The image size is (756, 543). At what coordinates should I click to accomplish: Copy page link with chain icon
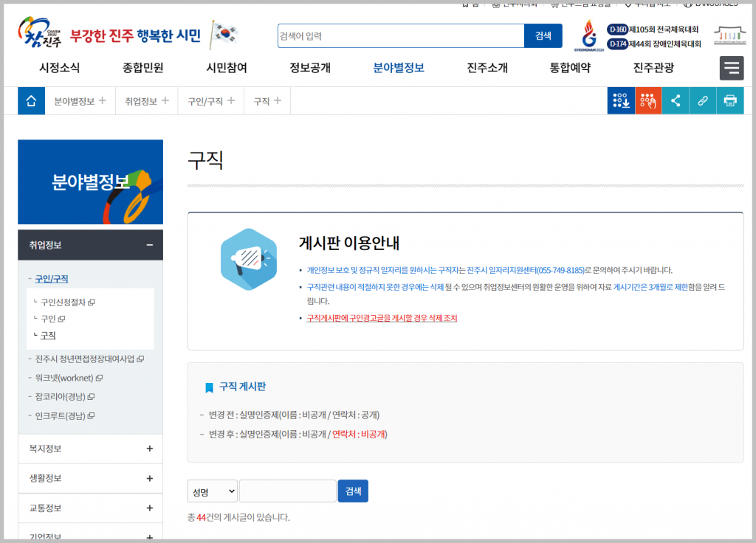[x=703, y=100]
